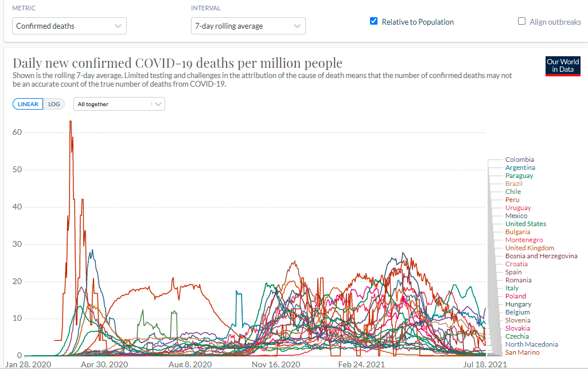Viewport: 588px width, 369px height.
Task: Click the United States legend entry
Action: [525, 224]
